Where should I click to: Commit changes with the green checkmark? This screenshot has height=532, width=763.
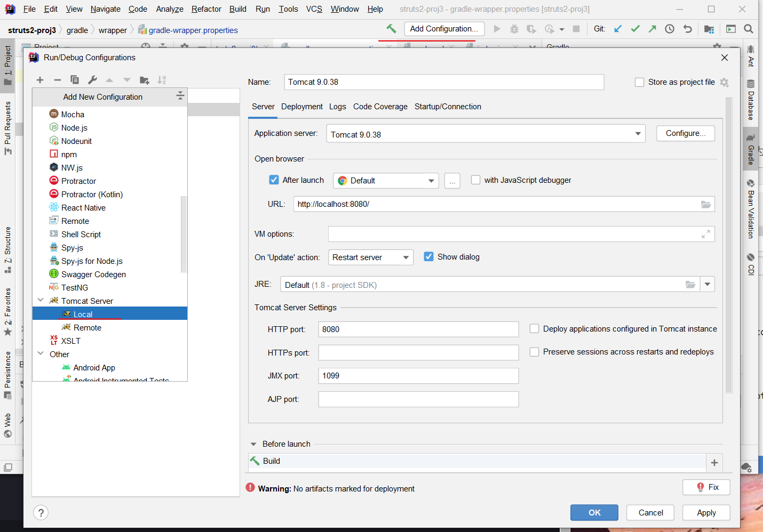tap(635, 29)
